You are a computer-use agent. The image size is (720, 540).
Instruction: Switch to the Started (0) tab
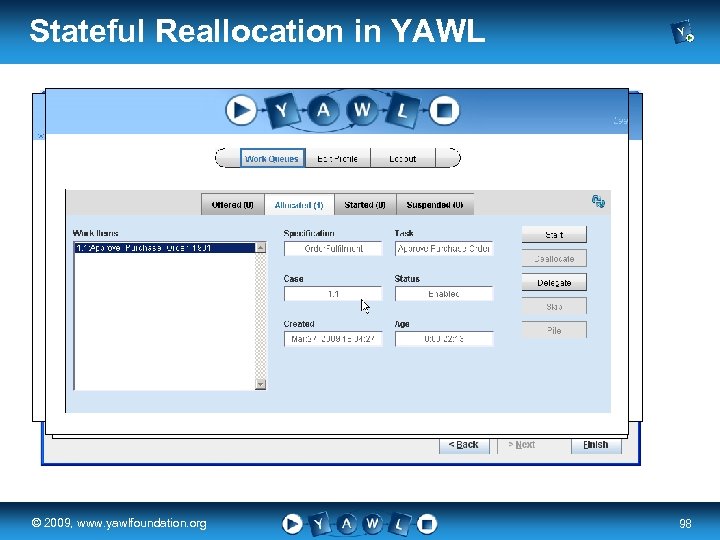point(365,205)
